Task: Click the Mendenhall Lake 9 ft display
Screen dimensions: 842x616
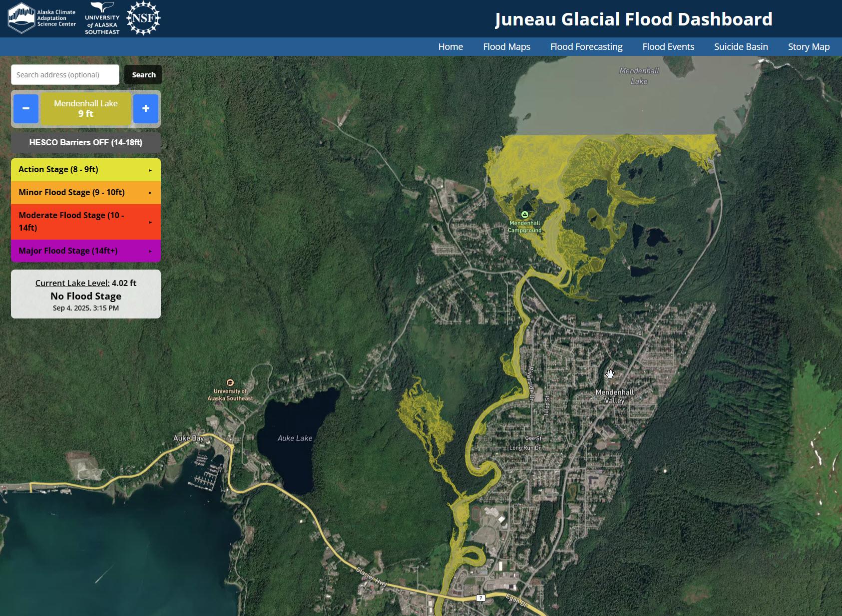Action: point(86,108)
